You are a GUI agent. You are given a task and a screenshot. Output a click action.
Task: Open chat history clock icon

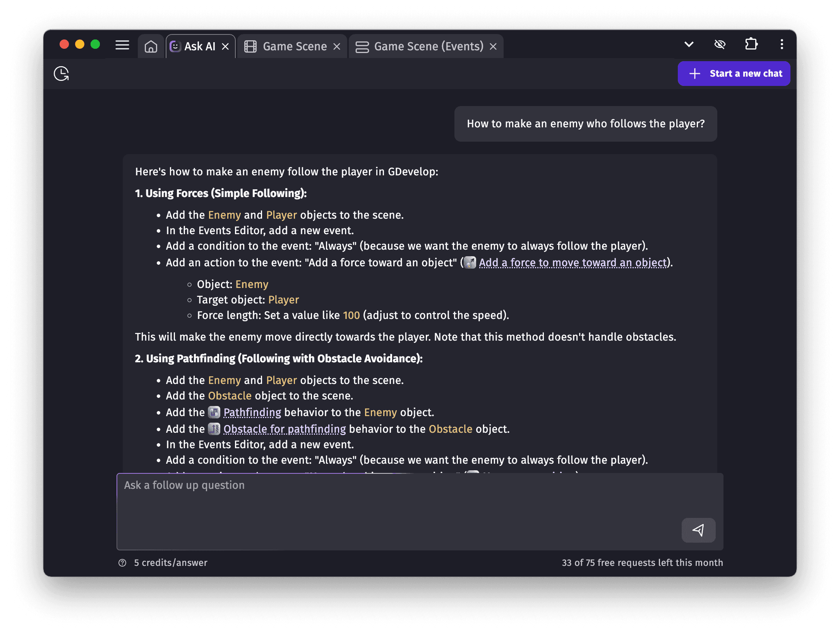coord(61,74)
